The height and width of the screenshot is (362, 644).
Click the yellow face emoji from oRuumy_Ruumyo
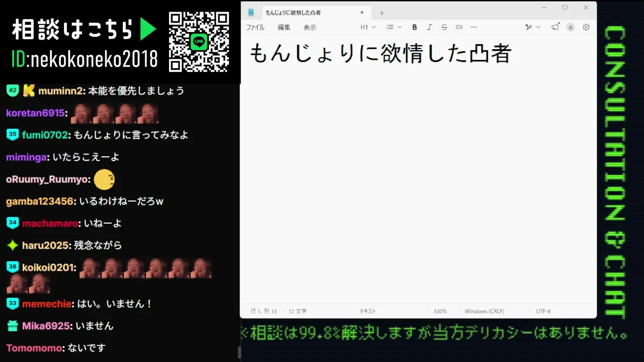(105, 179)
